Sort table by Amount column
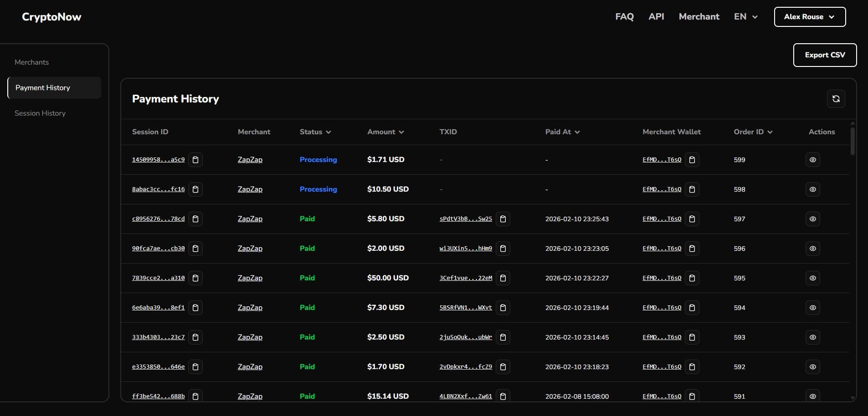This screenshot has height=416, width=868. (x=385, y=132)
